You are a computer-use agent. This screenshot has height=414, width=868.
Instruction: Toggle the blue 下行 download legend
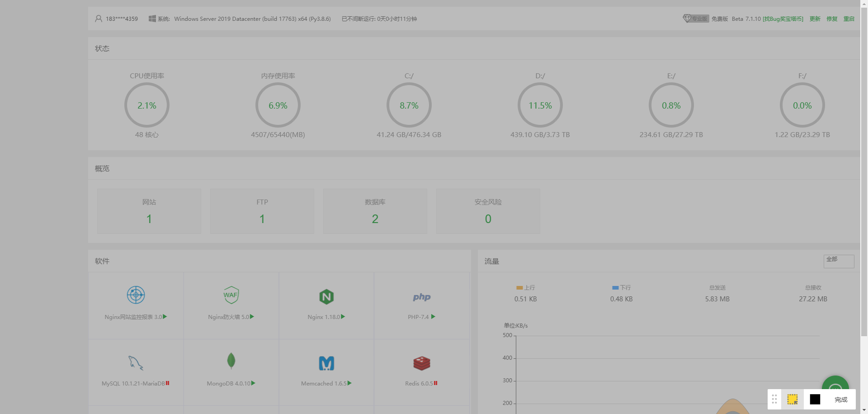621,288
